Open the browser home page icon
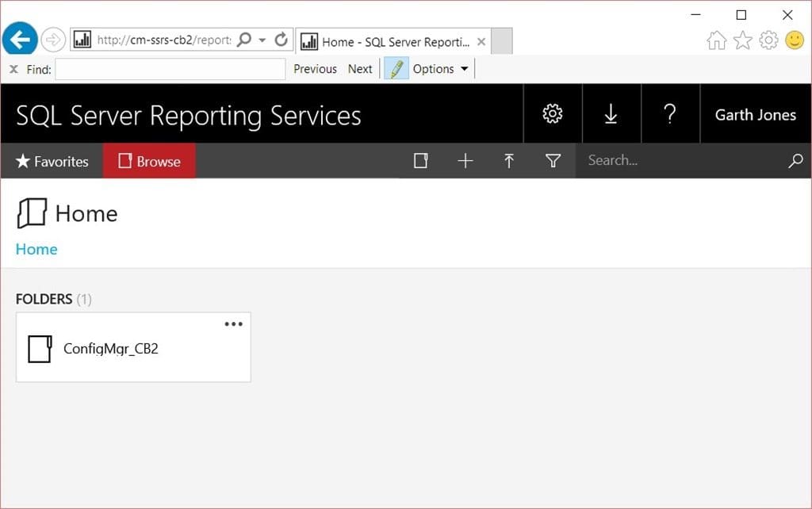This screenshot has width=812, height=509. [717, 40]
